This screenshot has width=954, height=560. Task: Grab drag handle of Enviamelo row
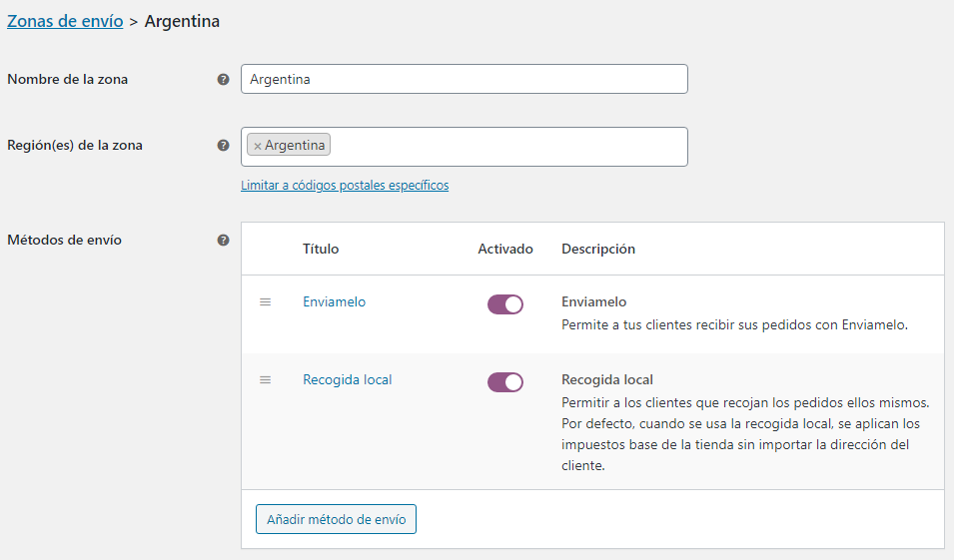coord(266,302)
